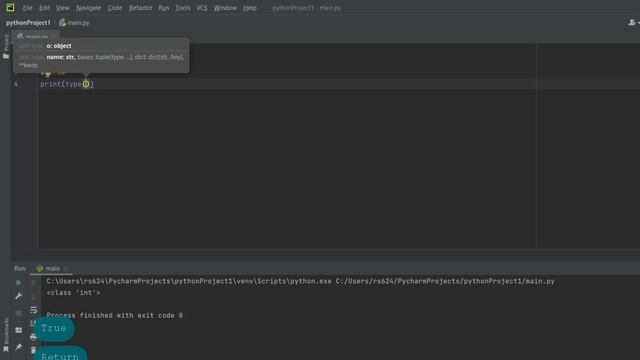Viewport: 640px width, 360px height.
Task: Click the python.exe command line in console
Action: pos(300,281)
